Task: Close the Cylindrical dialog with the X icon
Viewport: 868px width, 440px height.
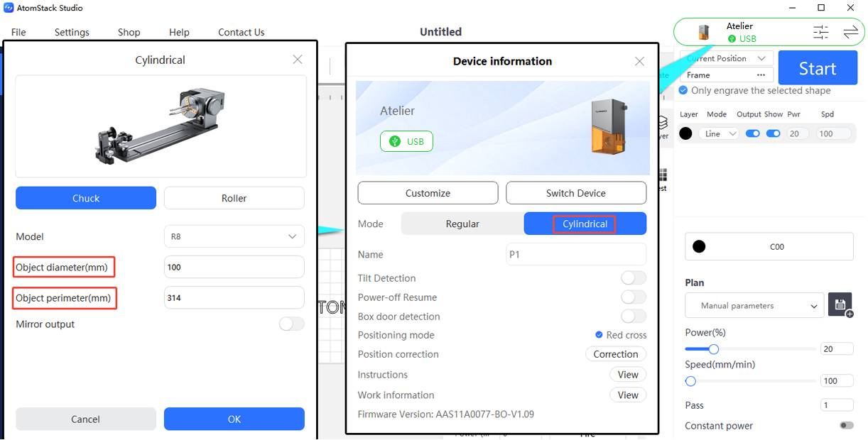Action: click(x=298, y=60)
